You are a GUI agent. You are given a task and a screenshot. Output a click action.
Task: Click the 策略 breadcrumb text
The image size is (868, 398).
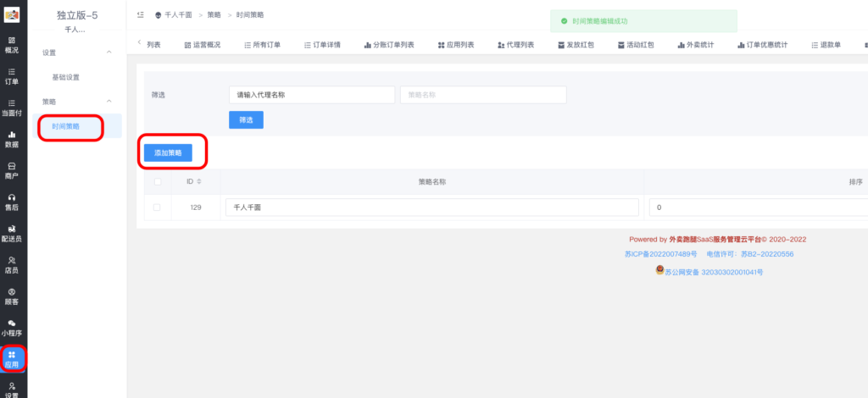pos(214,15)
